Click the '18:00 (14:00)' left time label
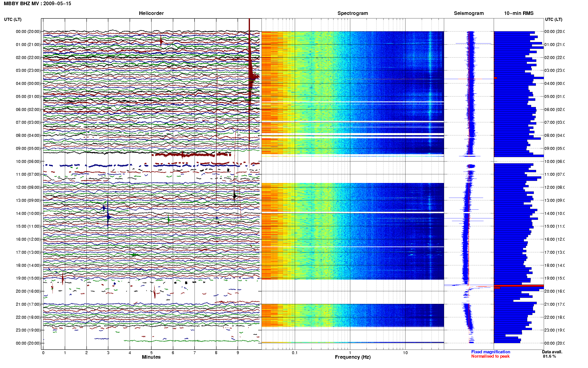The height and width of the screenshot is (368, 588). (28, 265)
